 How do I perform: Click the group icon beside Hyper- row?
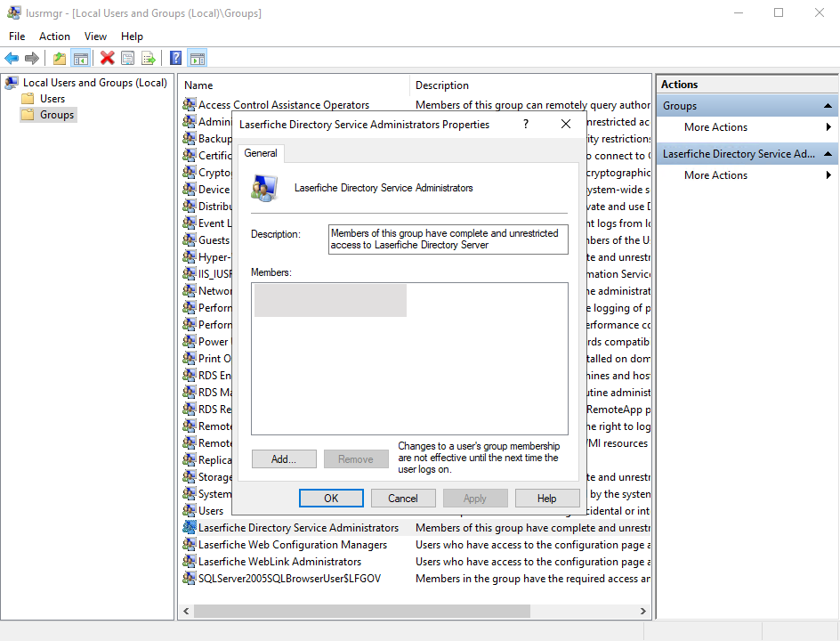[x=190, y=257]
